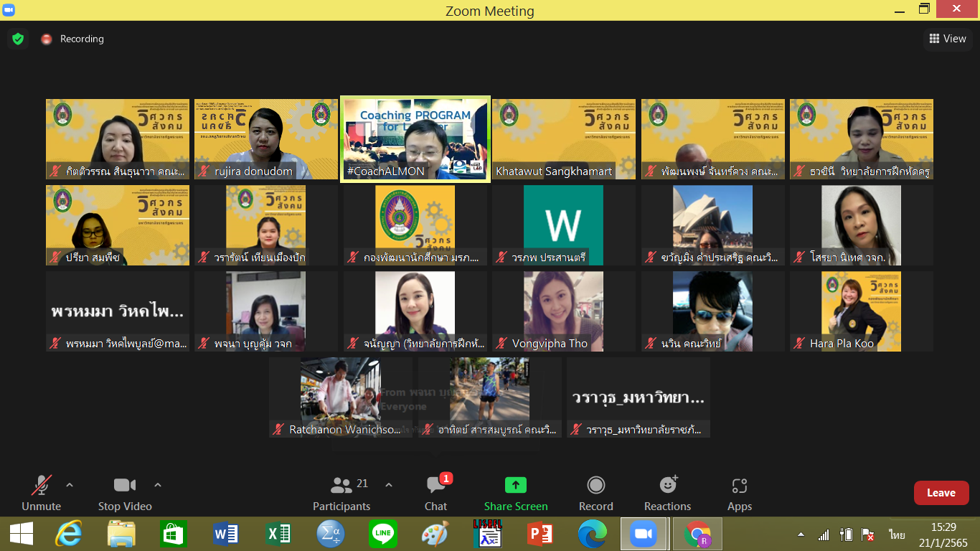This screenshot has height=551, width=980.
Task: Open the View layout menu
Action: coord(948,39)
